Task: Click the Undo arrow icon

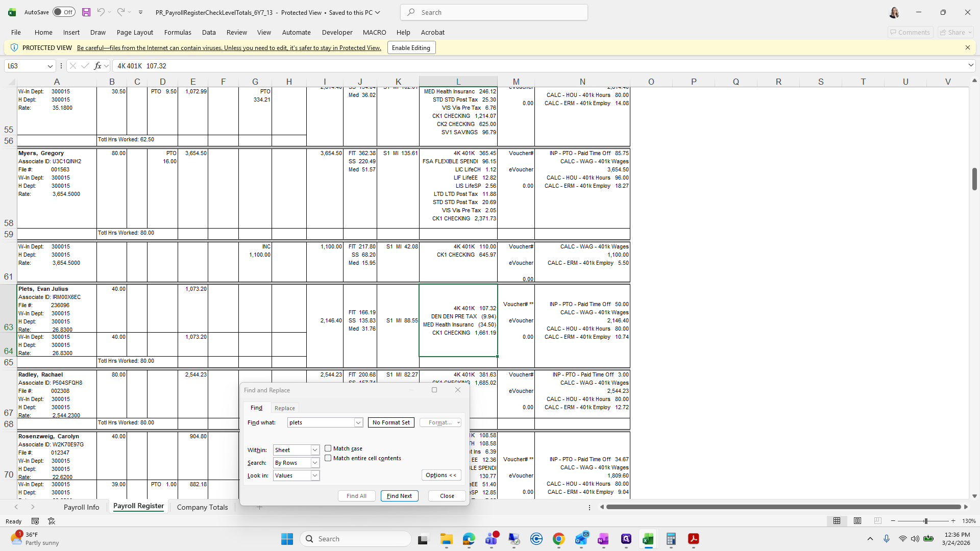Action: 101,12
